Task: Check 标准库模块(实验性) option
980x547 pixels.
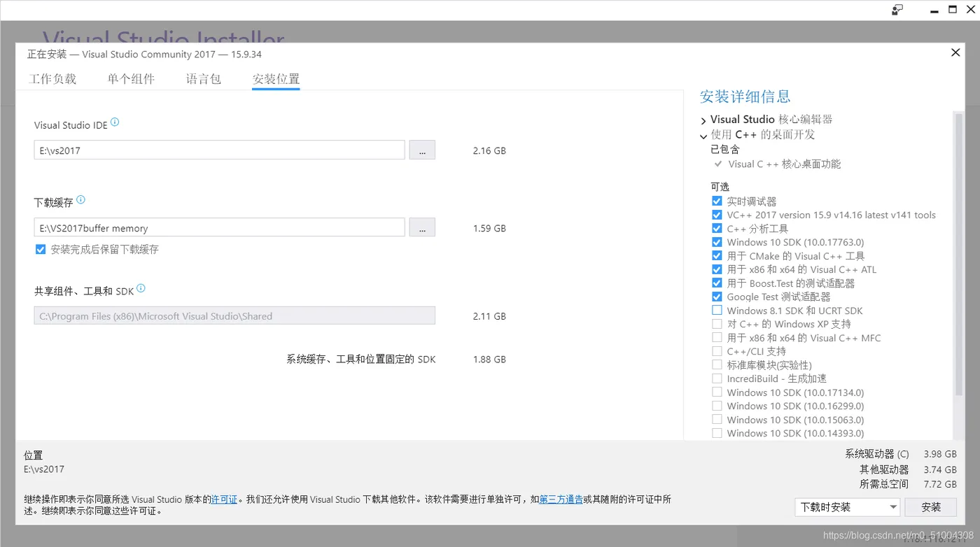Action: 717,364
